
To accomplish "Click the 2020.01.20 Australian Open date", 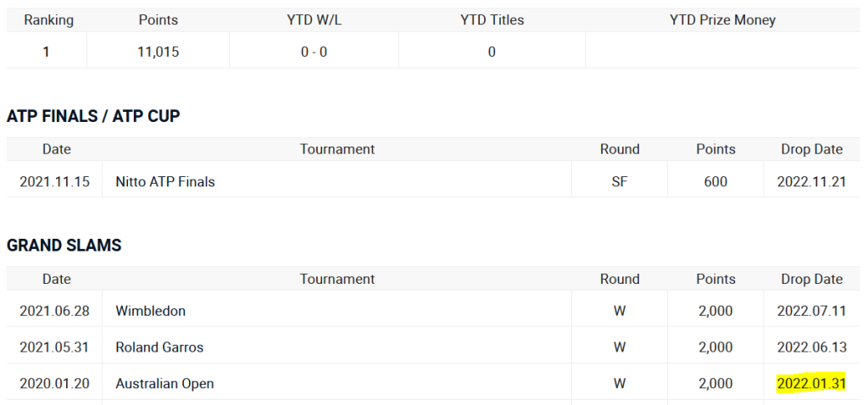I will coord(54,384).
